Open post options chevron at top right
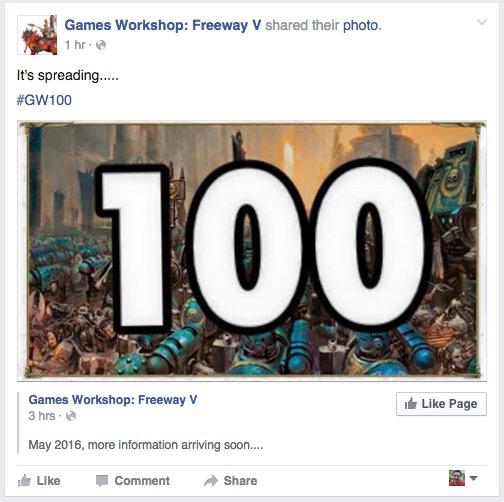Viewport: 504px width, 502px height. pos(482,22)
